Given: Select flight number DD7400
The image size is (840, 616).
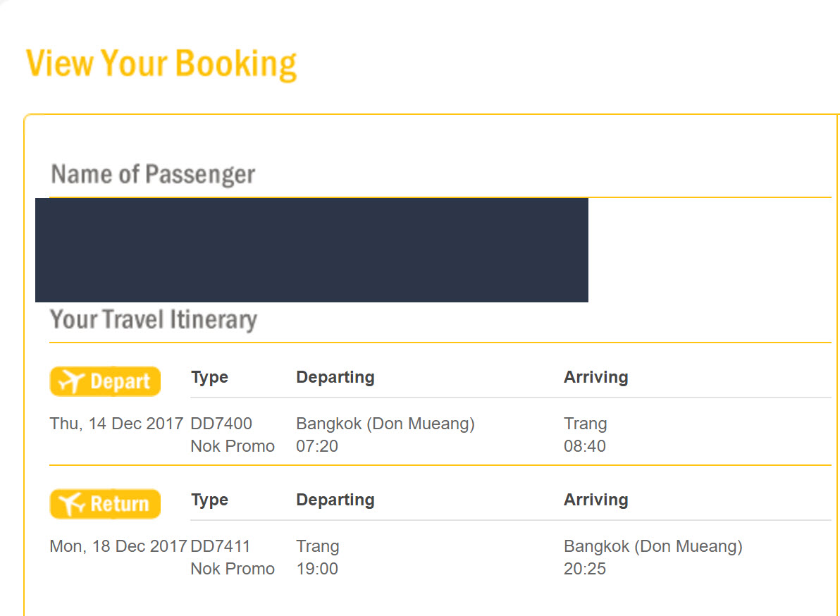Looking at the screenshot, I should [221, 424].
